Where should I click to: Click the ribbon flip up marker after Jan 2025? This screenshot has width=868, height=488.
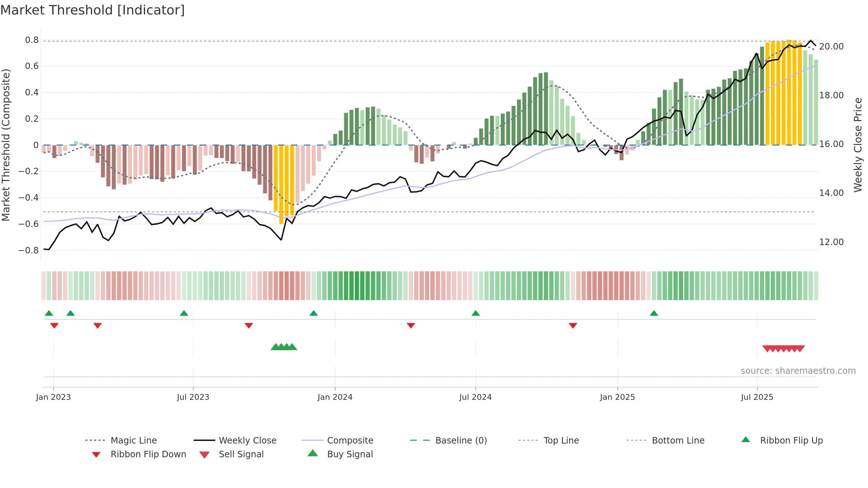point(654,313)
